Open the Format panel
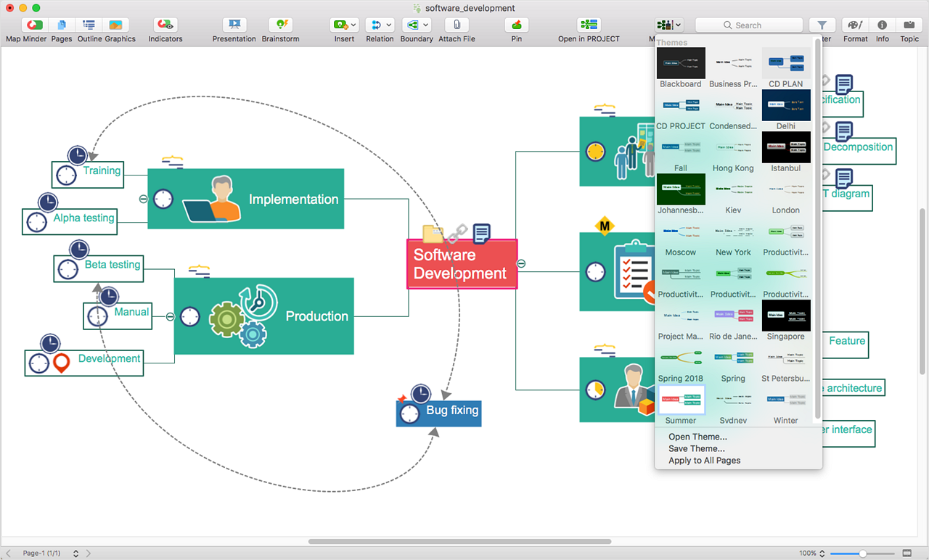Image resolution: width=929 pixels, height=560 pixels. click(856, 25)
